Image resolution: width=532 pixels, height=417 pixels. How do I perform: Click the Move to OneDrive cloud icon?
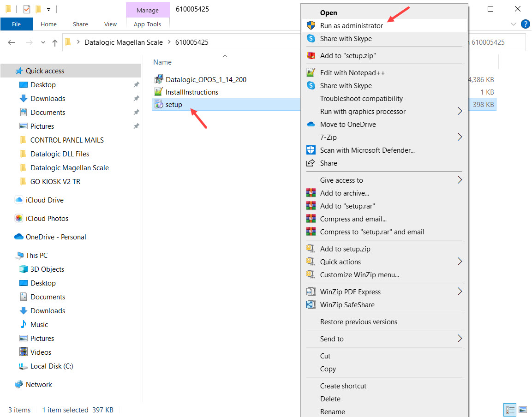(x=311, y=125)
